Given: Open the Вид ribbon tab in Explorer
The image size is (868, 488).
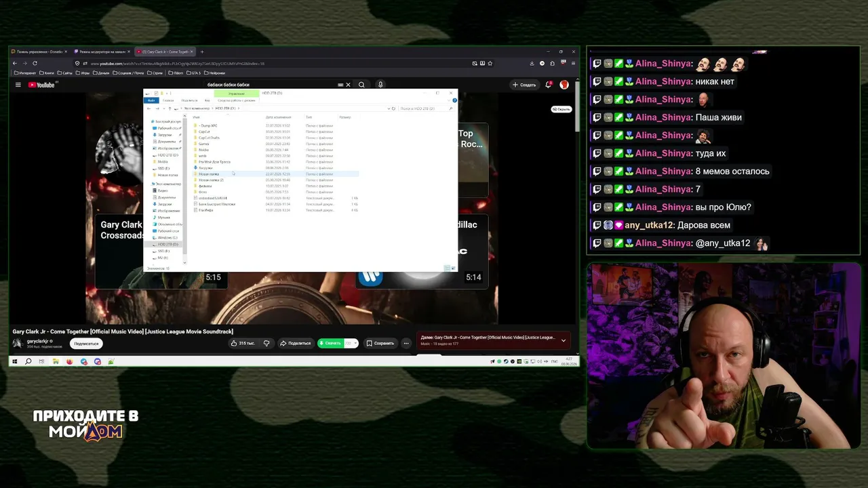Looking at the screenshot, I should pos(207,100).
